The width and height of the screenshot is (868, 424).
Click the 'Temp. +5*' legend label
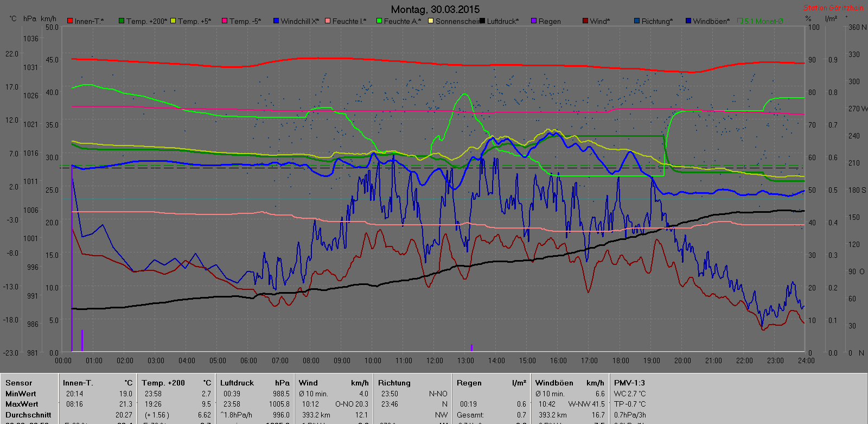pos(194,21)
